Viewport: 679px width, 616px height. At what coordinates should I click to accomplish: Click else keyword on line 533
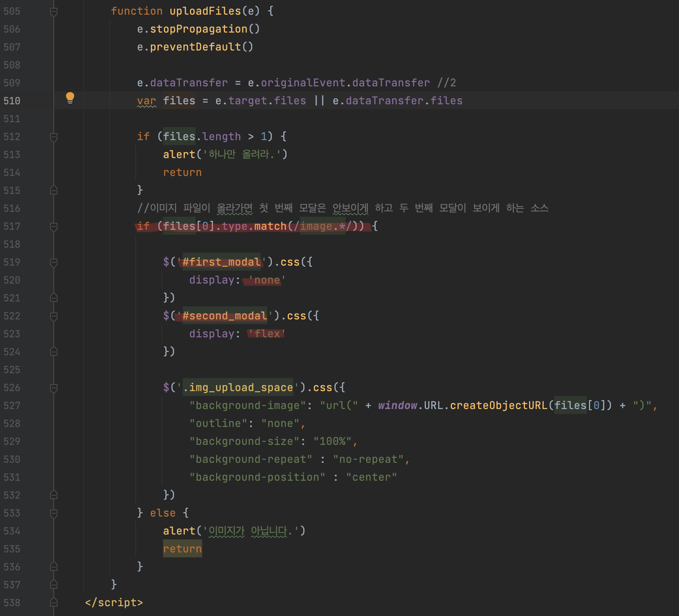click(163, 513)
